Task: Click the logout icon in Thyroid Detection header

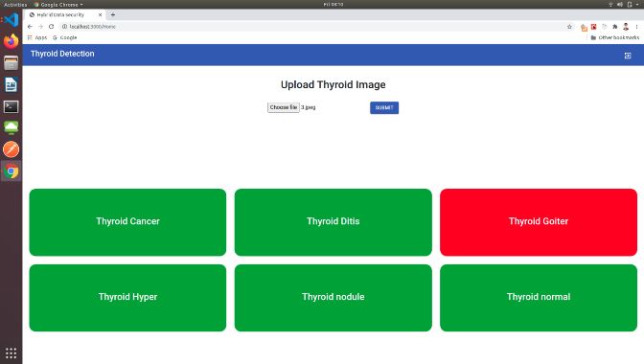Action: (628, 56)
